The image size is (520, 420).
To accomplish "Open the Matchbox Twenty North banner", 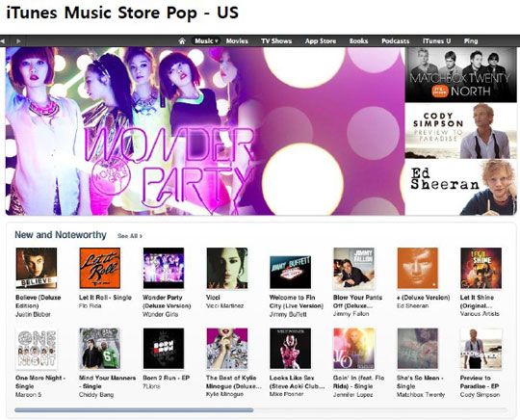I will pos(460,74).
